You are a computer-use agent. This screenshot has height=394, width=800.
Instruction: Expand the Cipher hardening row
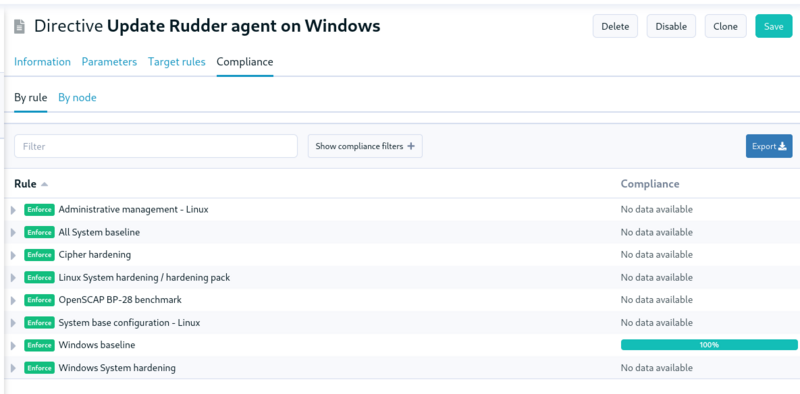pos(13,255)
